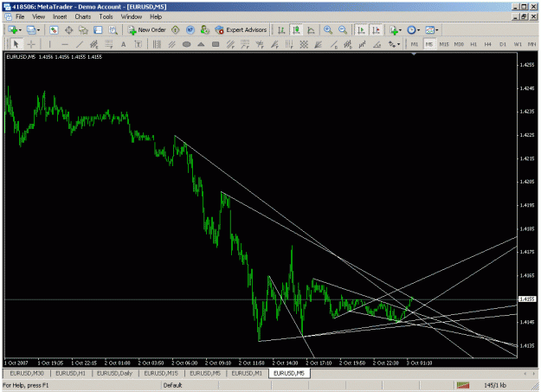
Task: Expand the Profiles dropdown arrow
Action: (38, 30)
